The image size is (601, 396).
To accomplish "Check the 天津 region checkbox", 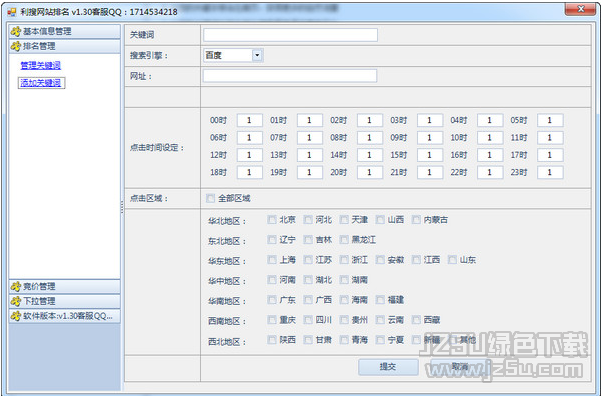I will [344, 220].
